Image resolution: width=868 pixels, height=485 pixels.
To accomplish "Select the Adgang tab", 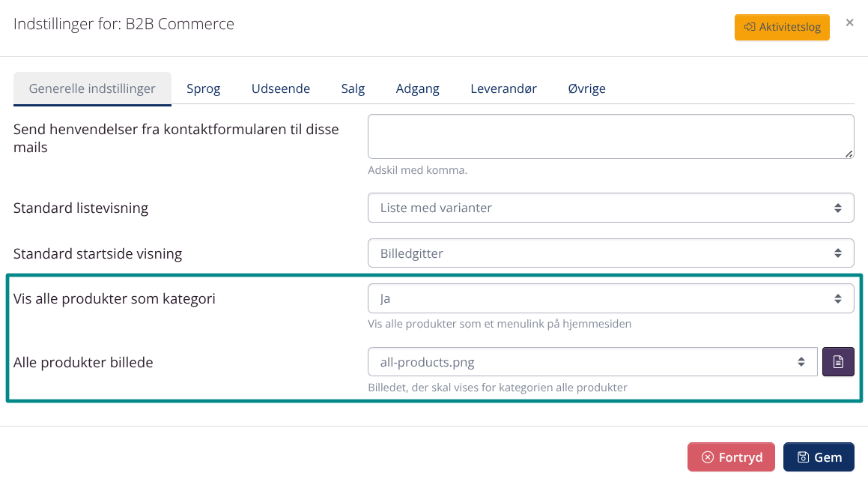I will pos(417,88).
